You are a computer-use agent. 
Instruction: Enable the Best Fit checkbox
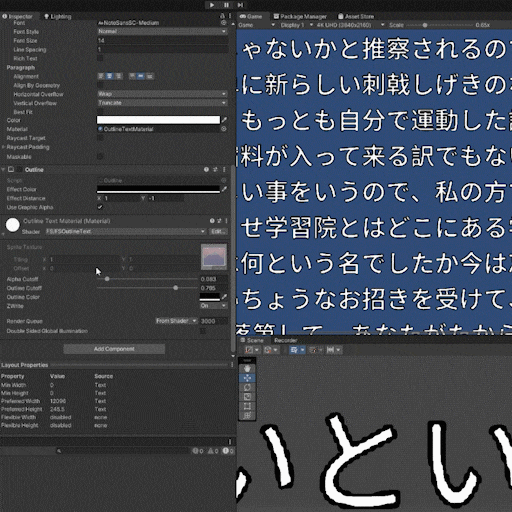100,112
